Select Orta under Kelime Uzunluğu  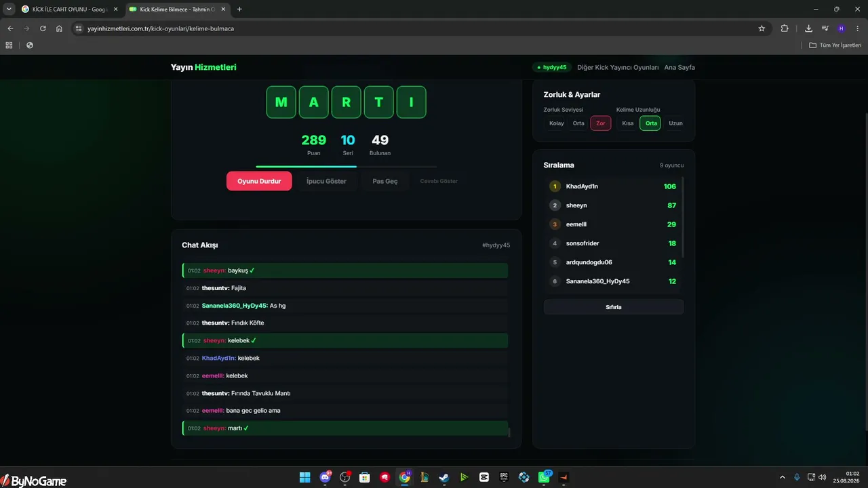pos(651,123)
